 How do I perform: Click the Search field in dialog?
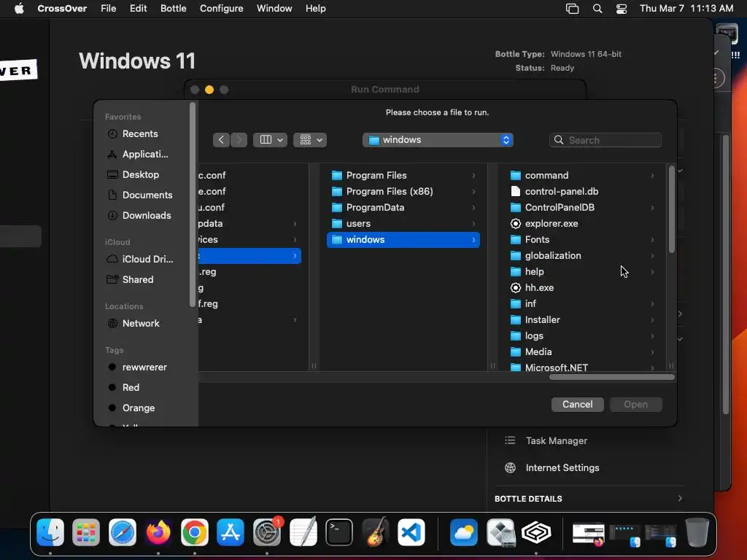coord(605,140)
